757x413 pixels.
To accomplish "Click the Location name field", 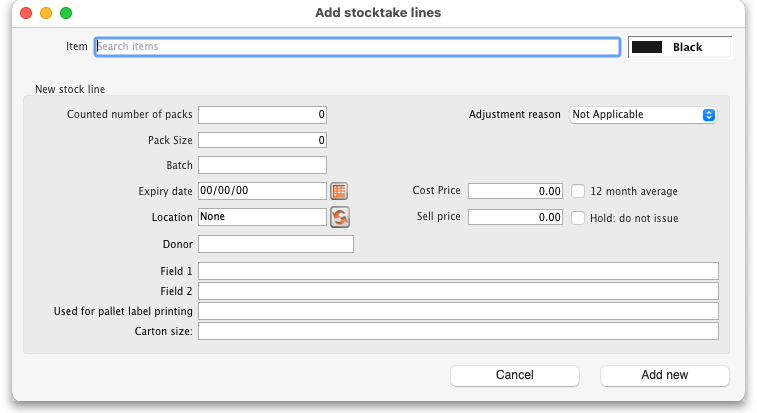I will click(x=262, y=217).
